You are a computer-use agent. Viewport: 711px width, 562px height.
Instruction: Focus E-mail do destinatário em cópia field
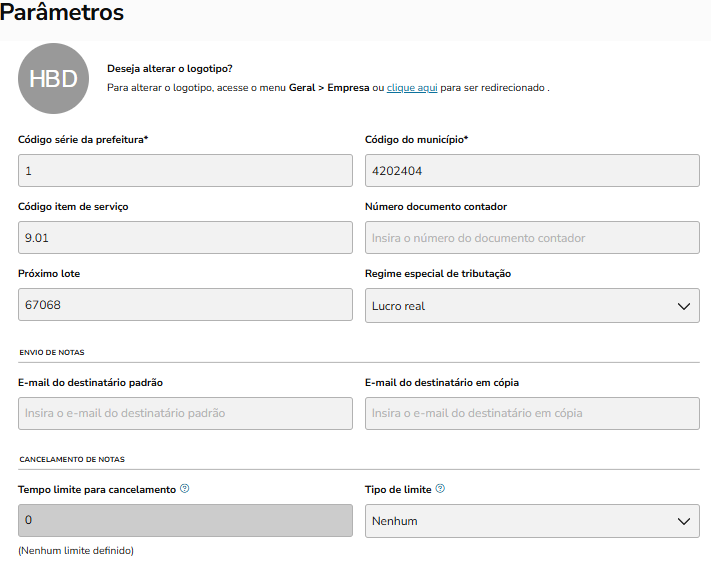pyautogui.click(x=532, y=413)
